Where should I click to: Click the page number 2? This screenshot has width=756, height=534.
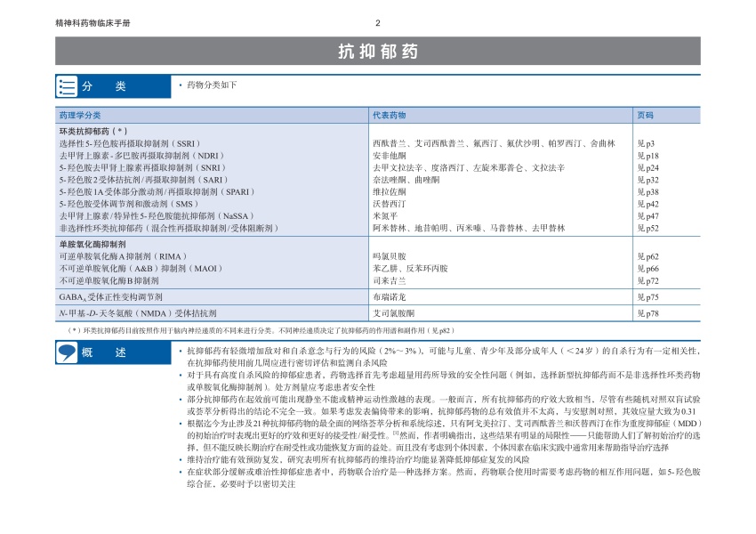pos(377,22)
